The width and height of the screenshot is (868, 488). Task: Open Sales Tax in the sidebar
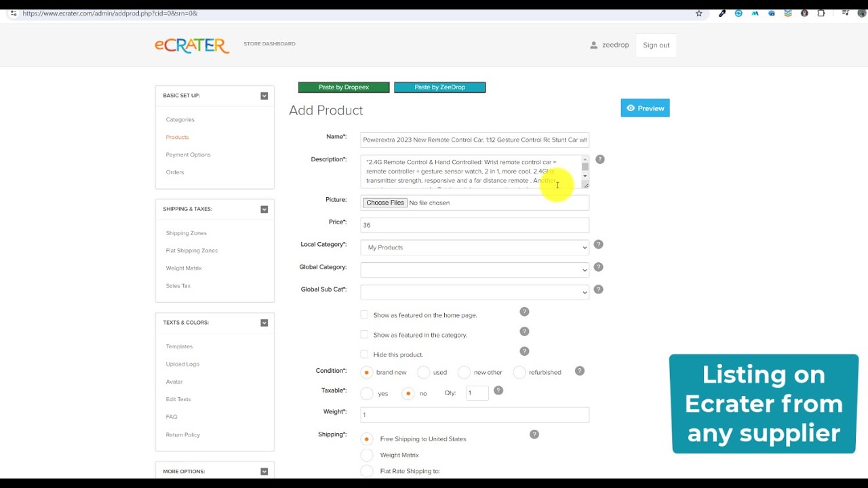178,286
